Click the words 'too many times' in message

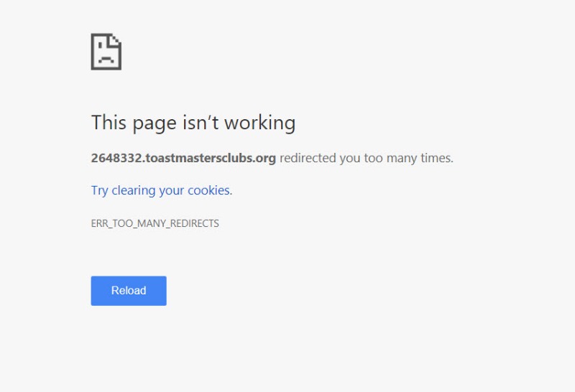pyautogui.click(x=408, y=158)
